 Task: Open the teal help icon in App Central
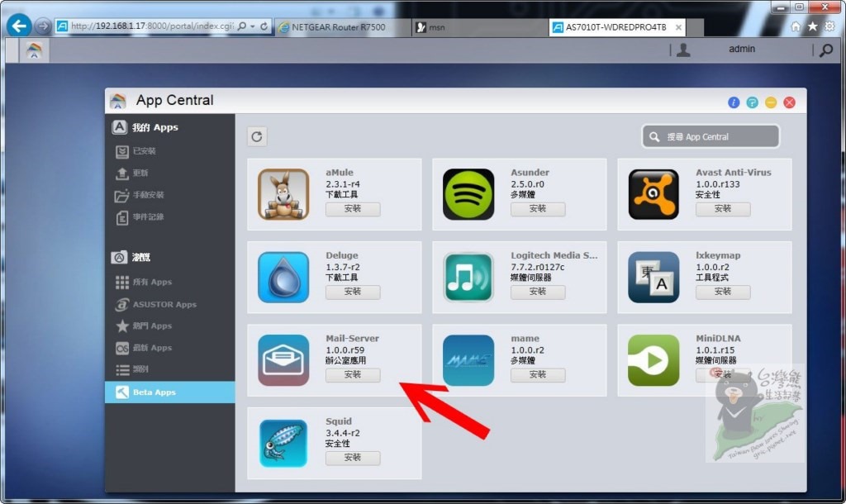[752, 102]
